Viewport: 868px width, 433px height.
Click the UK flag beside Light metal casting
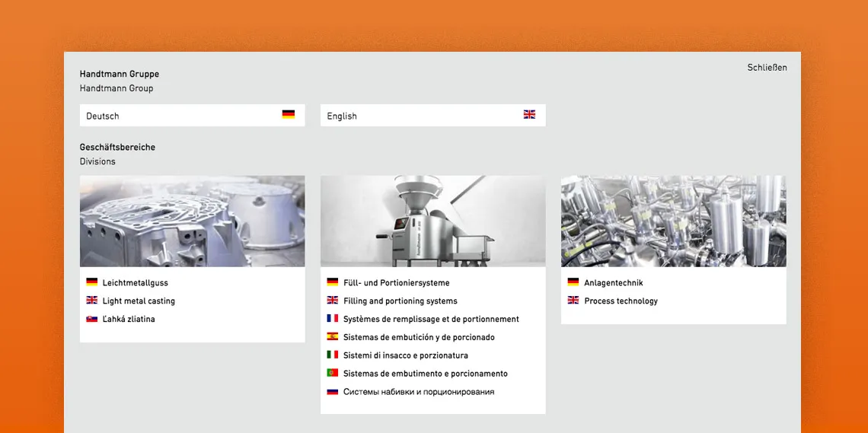pyautogui.click(x=92, y=301)
